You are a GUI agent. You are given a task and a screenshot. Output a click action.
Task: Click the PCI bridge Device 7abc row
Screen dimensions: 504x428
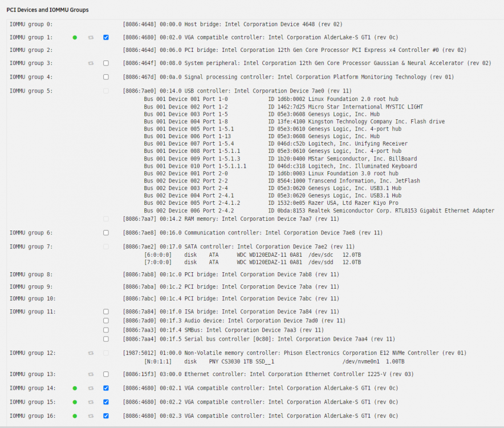point(231,298)
